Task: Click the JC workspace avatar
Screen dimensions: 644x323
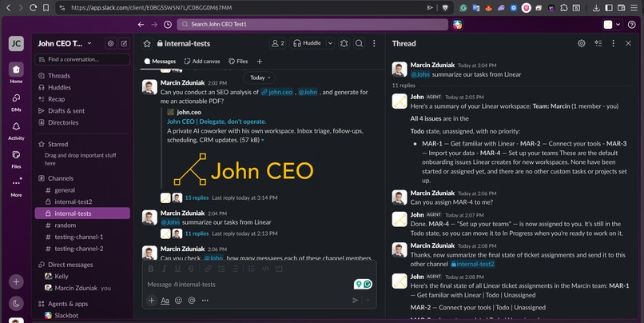Action: [x=16, y=43]
